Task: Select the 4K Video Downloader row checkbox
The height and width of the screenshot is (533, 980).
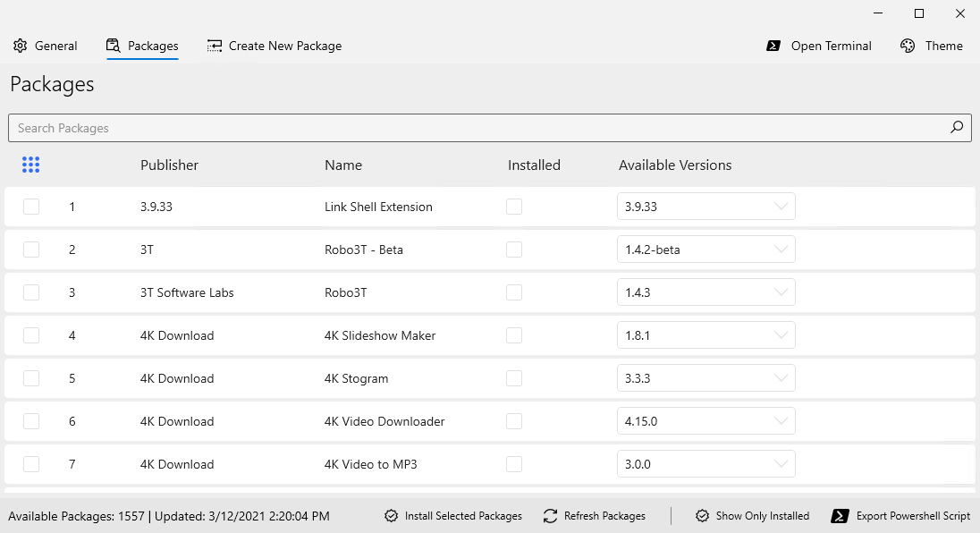Action: click(31, 421)
